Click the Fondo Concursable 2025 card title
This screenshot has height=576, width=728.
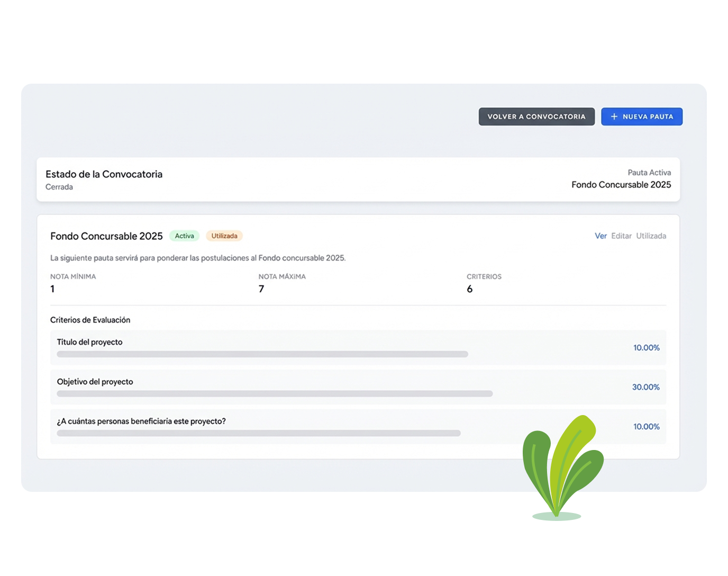click(x=106, y=236)
